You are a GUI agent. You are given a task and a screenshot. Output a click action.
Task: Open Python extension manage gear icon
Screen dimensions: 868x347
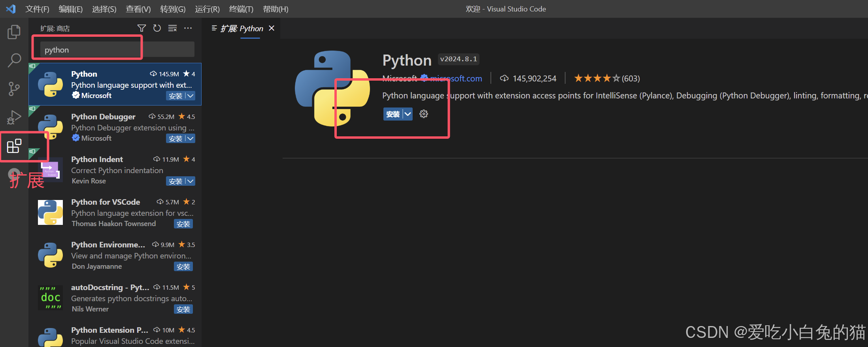tap(424, 114)
